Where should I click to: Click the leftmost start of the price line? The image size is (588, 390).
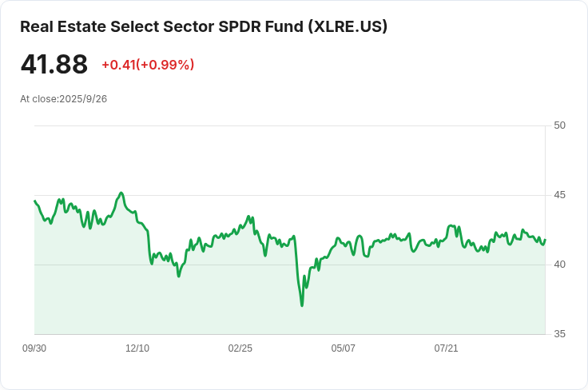point(35,201)
